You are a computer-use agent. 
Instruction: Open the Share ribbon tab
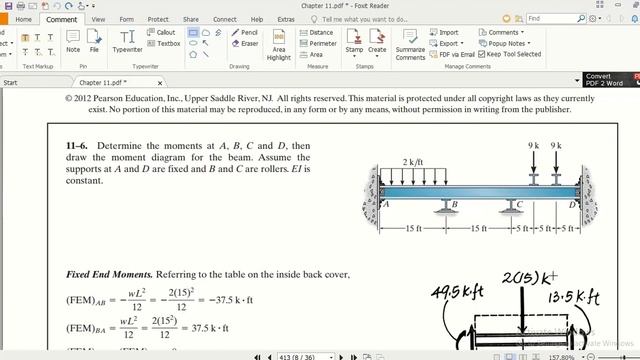(x=191, y=19)
